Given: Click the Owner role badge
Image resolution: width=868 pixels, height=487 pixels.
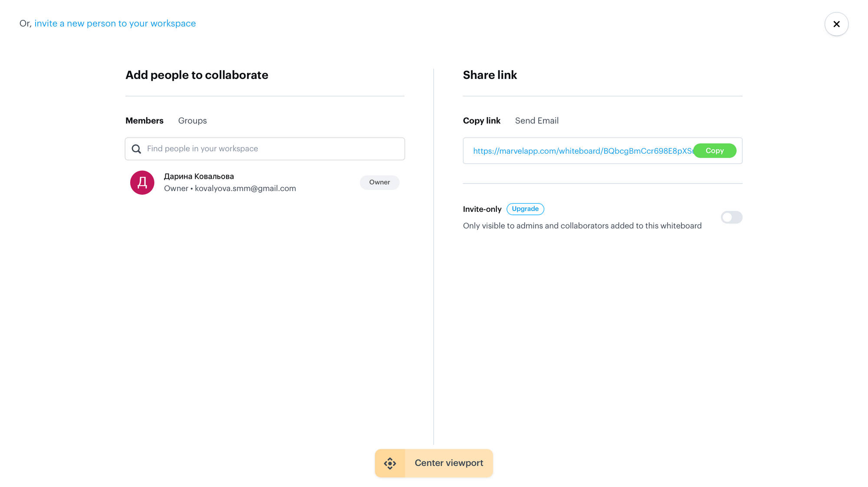Looking at the screenshot, I should click(379, 182).
